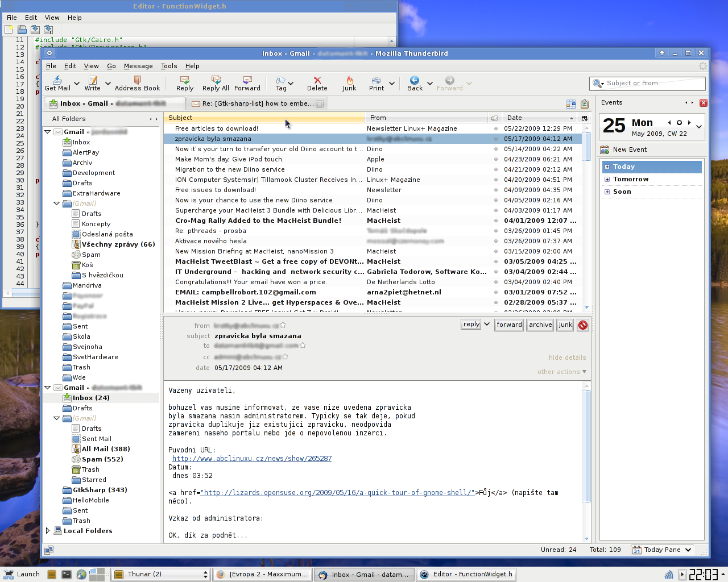Click junk button in message header
This screenshot has width=728, height=582.
point(565,325)
